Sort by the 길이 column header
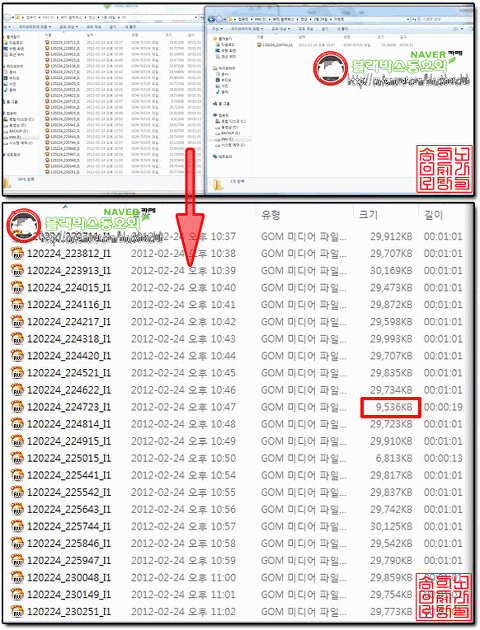This screenshot has height=630, width=480. [x=433, y=215]
